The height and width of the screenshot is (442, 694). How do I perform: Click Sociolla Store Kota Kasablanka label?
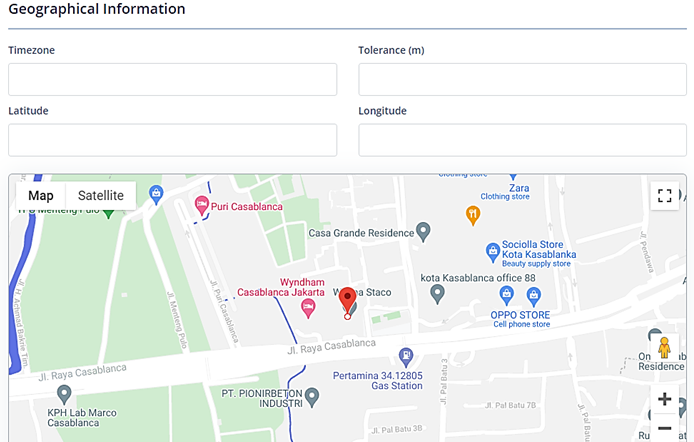539,254
